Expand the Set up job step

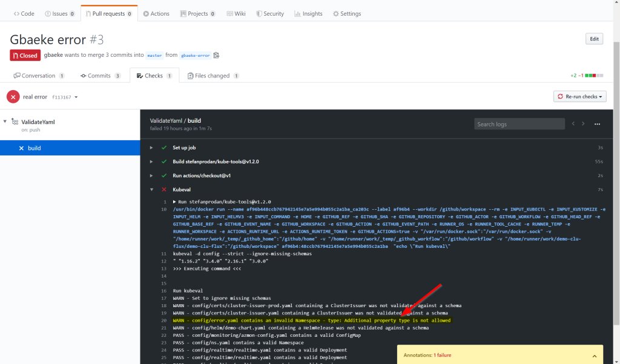point(151,147)
